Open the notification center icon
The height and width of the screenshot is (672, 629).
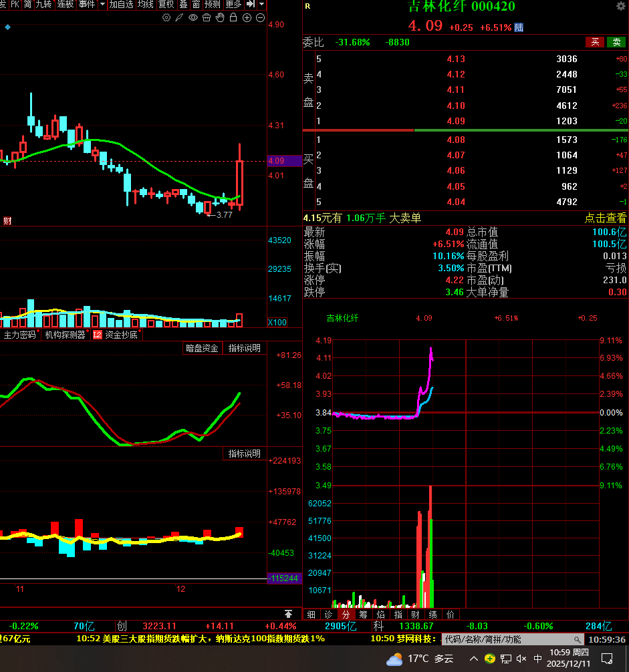607,659
